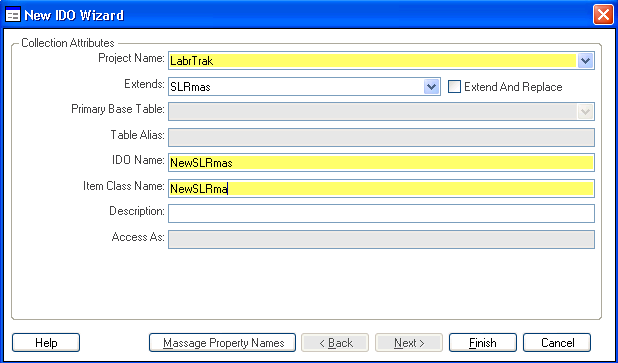Click the Extend And Replace label text
The height and width of the screenshot is (363, 618).
tap(513, 87)
